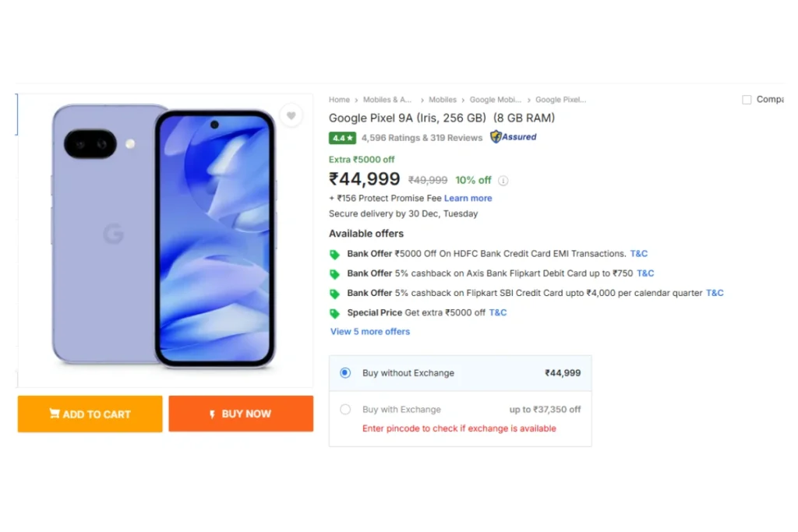798x532 pixels.
Task: Click the price info icon
Action: (x=503, y=181)
